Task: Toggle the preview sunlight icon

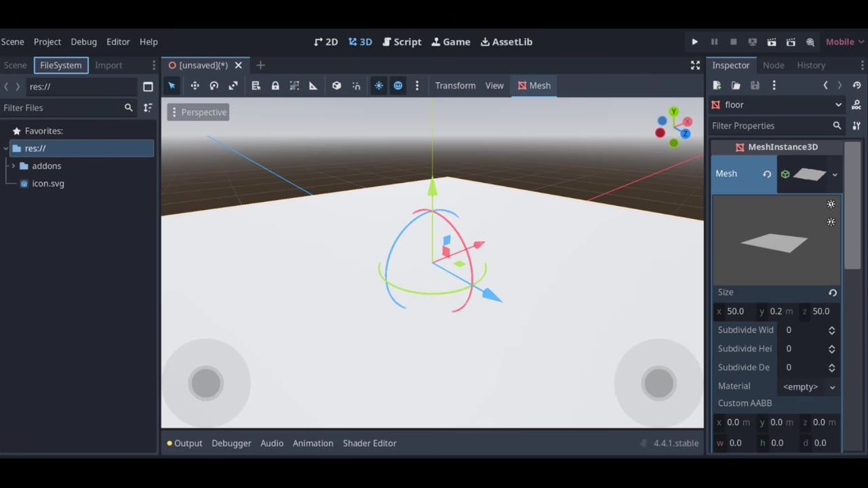Action: click(x=378, y=85)
